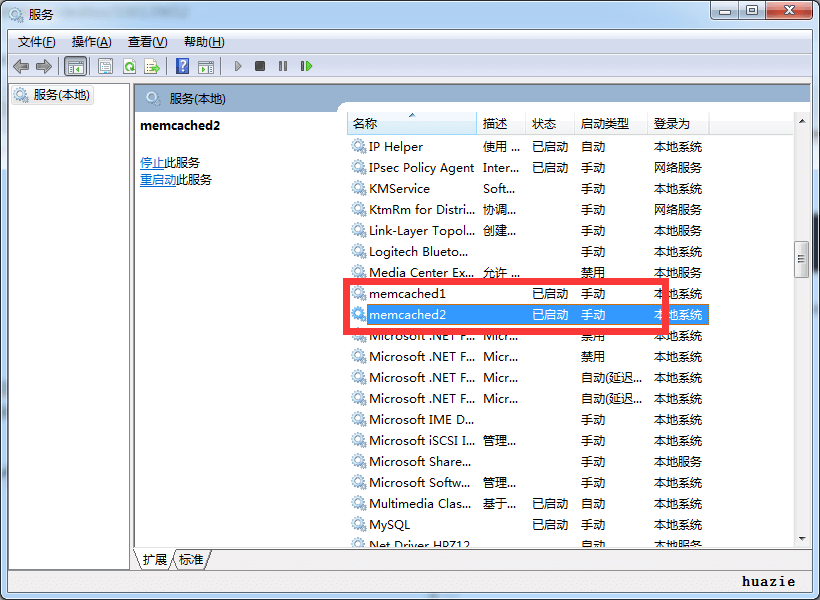Sort by the 描述 column header
Image resolution: width=820 pixels, height=600 pixels.
(500, 123)
